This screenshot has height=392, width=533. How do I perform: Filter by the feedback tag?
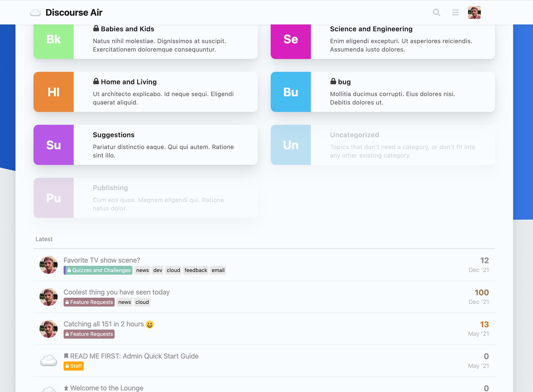(196, 270)
